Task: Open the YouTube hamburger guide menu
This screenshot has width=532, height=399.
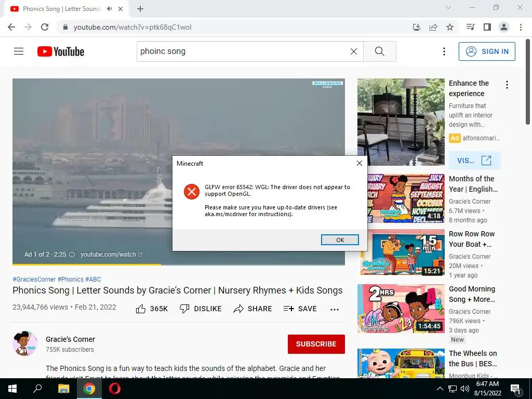Action: pyautogui.click(x=19, y=51)
